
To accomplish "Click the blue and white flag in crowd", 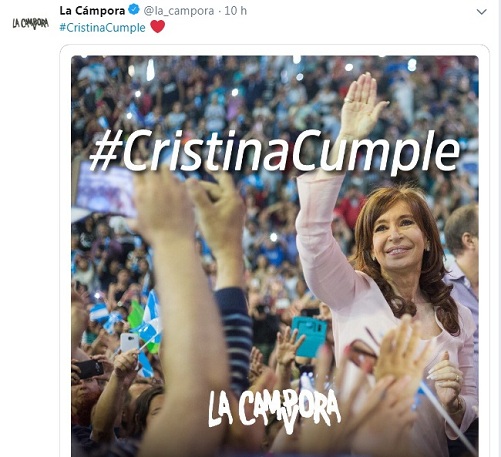I will coord(150,322).
